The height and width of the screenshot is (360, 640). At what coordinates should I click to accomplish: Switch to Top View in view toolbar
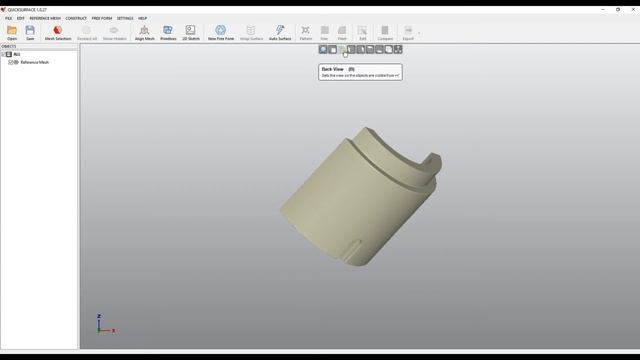coord(370,49)
